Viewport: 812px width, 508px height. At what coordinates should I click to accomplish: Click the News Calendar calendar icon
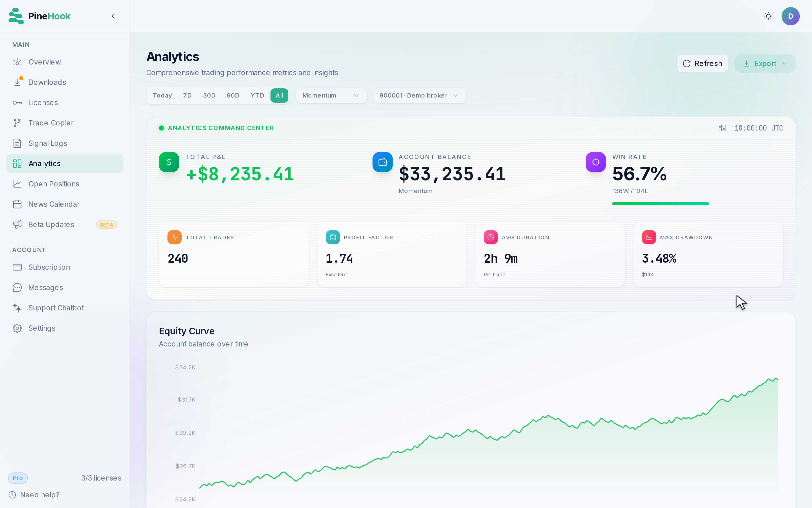click(17, 204)
